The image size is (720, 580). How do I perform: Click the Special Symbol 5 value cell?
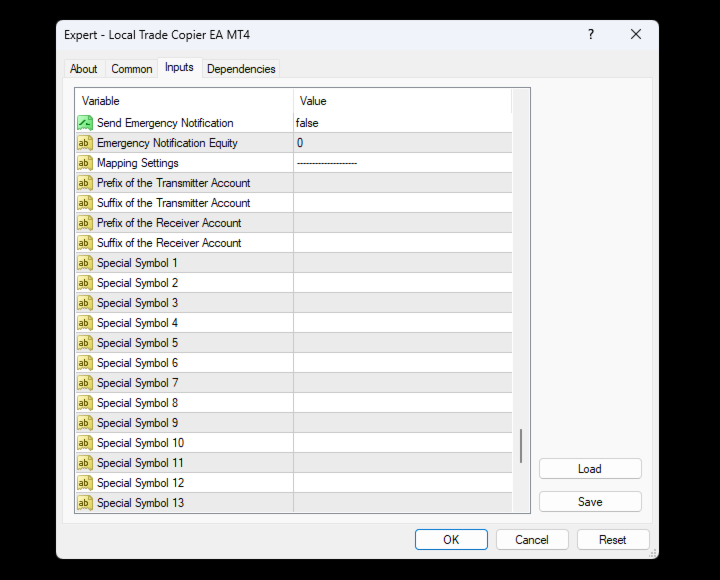tap(403, 343)
